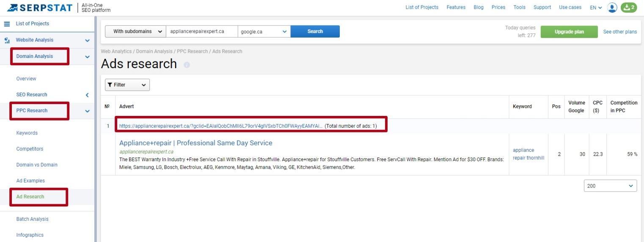Image resolution: width=644 pixels, height=242 pixels.
Task: Click the Competition in PPC column header
Action: [624, 107]
